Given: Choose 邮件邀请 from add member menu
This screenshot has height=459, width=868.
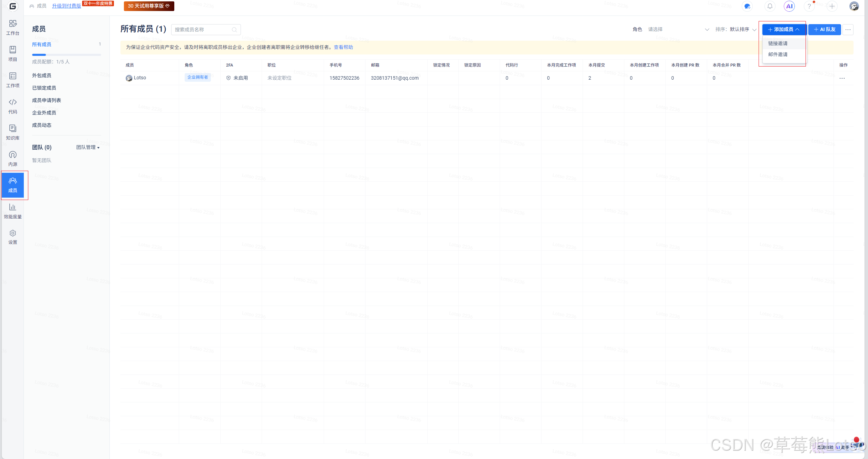Looking at the screenshot, I should [x=778, y=54].
